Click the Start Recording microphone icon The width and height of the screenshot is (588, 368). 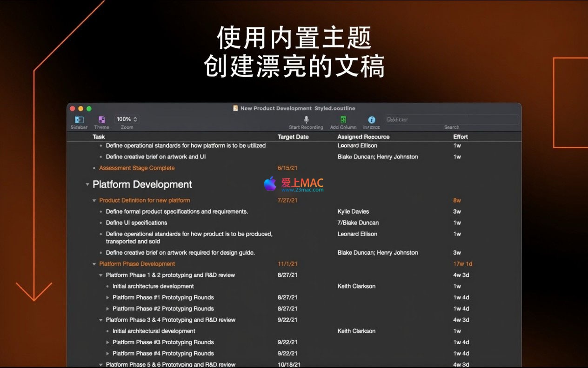306,120
